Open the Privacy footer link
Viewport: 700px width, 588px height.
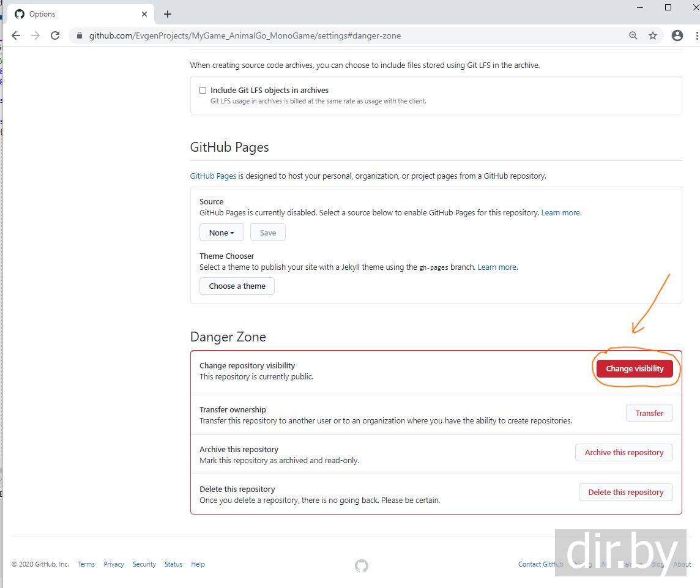114,564
